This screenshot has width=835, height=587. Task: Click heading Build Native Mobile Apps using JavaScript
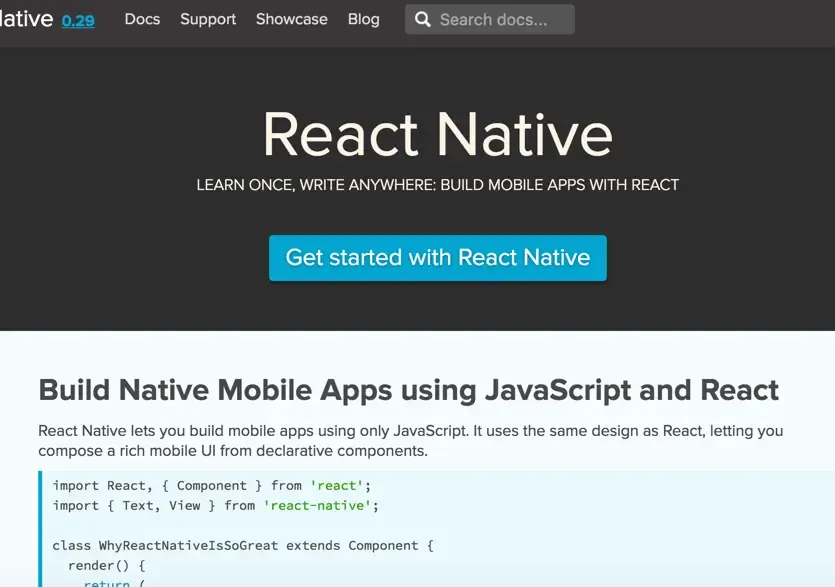coord(409,390)
